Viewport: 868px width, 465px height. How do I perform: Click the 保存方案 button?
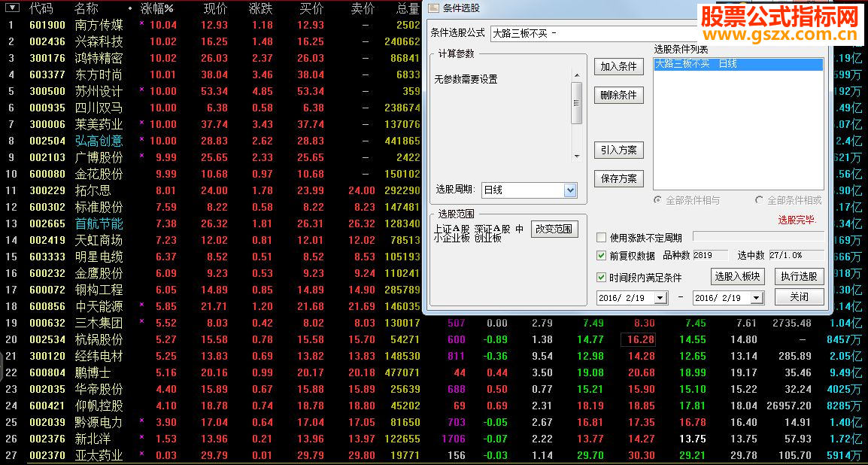(x=619, y=179)
